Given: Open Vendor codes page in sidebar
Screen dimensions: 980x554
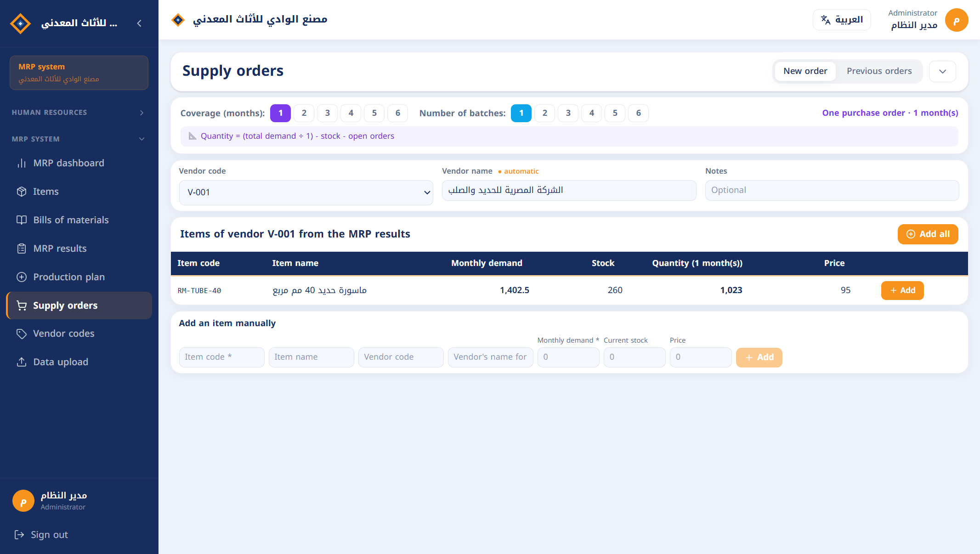Looking at the screenshot, I should click(x=79, y=334).
